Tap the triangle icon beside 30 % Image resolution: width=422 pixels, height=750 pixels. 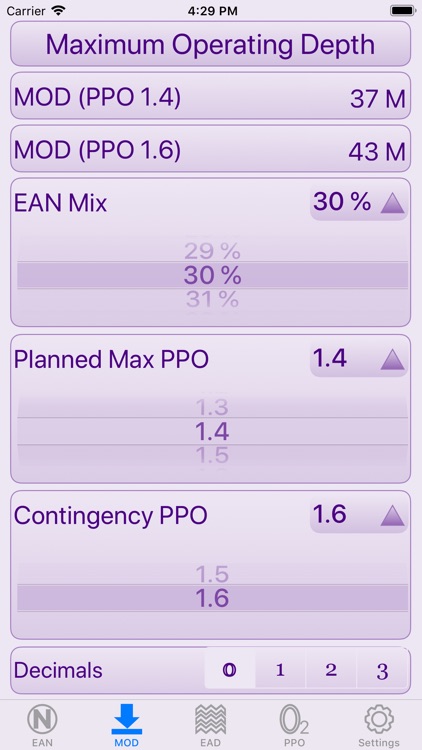point(392,203)
